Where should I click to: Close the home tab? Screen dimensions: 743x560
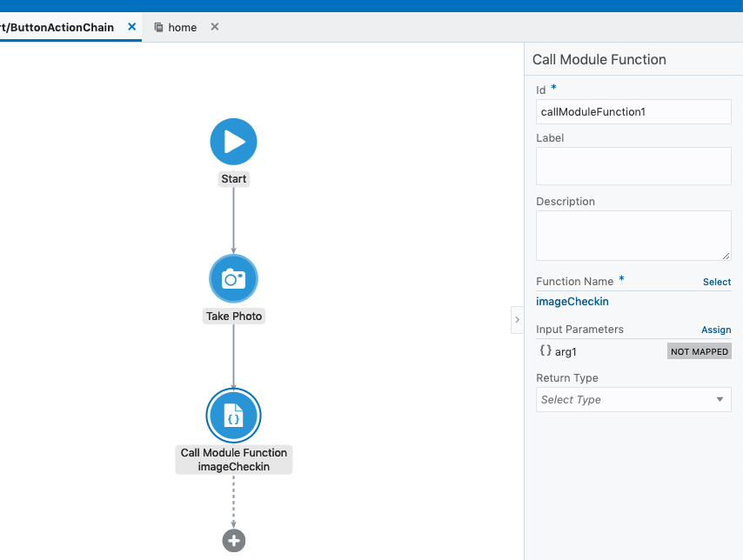click(215, 27)
